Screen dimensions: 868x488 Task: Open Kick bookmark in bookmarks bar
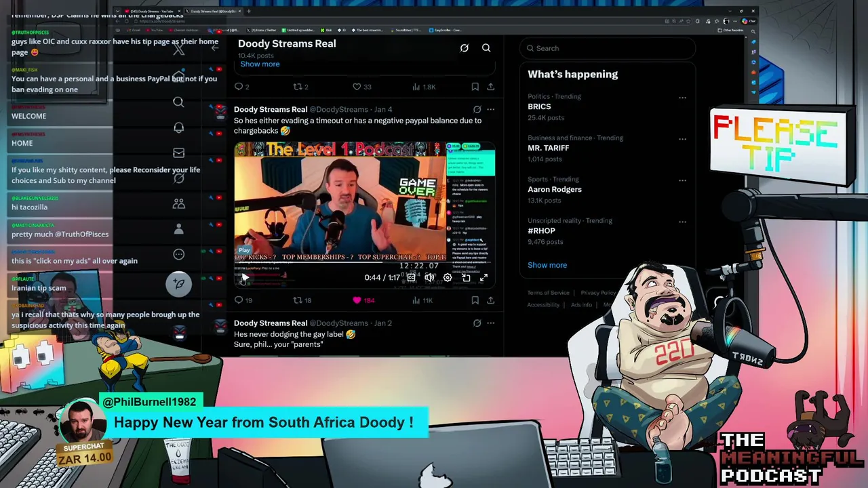coord(326,30)
